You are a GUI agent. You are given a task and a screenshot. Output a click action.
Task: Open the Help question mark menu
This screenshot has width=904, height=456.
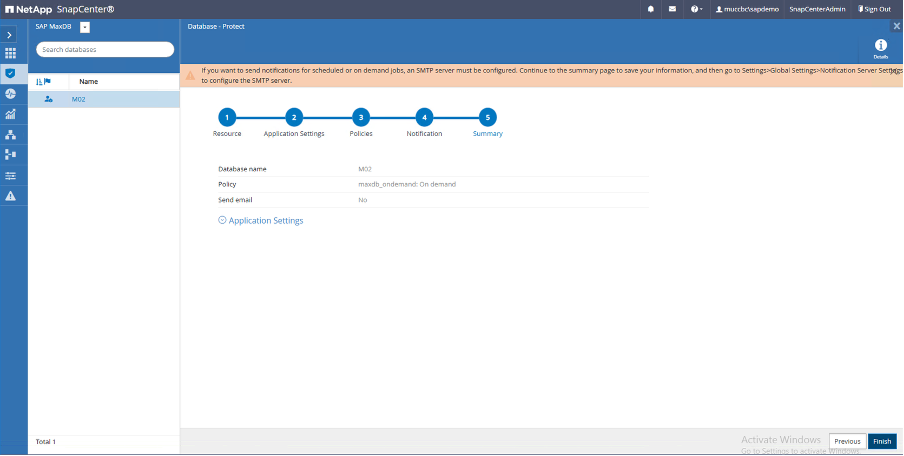696,9
